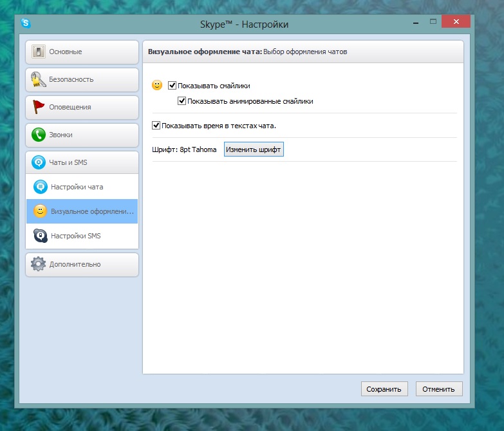Image resolution: width=504 pixels, height=431 pixels.
Task: Collapse the Чаты и SMS section
Action: (x=82, y=162)
